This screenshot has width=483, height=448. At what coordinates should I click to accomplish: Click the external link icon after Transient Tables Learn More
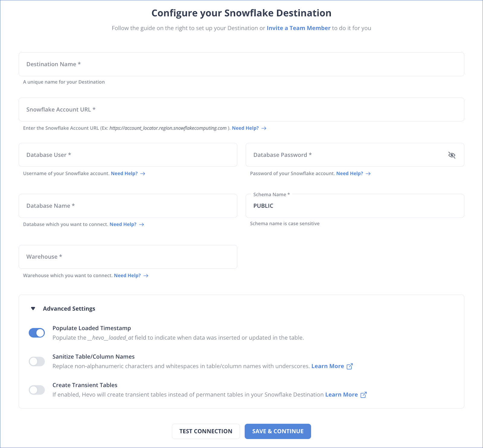click(x=363, y=395)
